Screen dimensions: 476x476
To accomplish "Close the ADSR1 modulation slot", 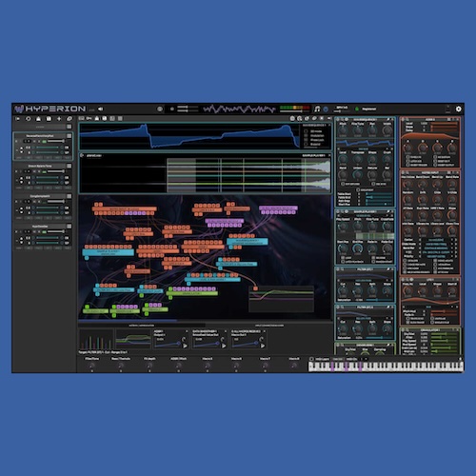I will click(187, 331).
